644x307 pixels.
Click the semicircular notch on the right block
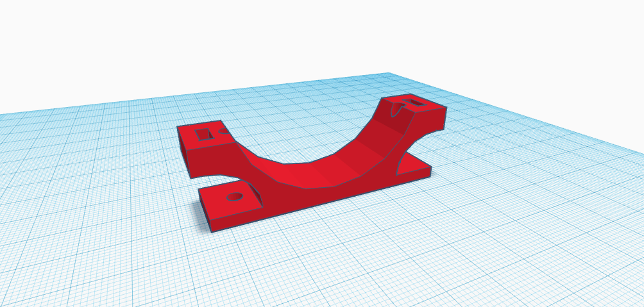(396, 109)
